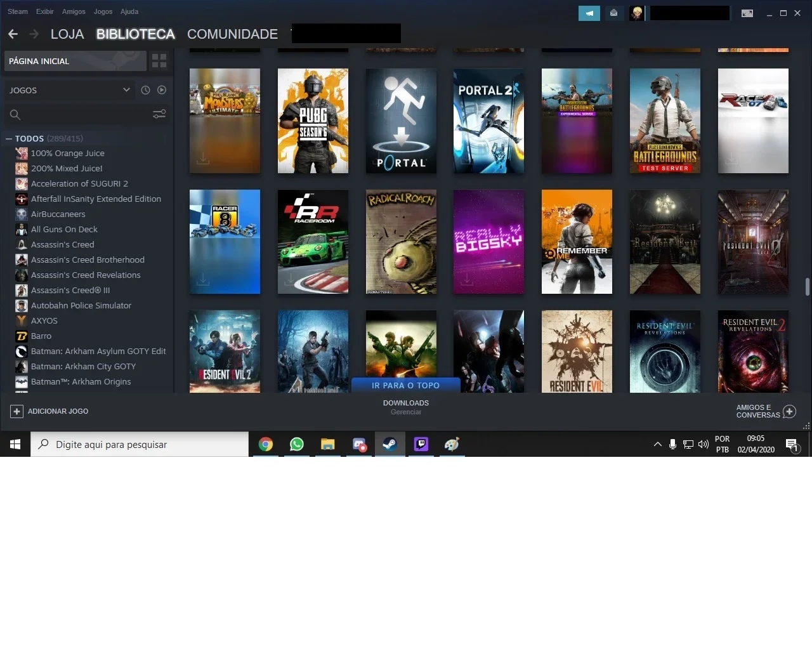This screenshot has width=812, height=651.
Task: Go forward with the right arrow
Action: 34,34
